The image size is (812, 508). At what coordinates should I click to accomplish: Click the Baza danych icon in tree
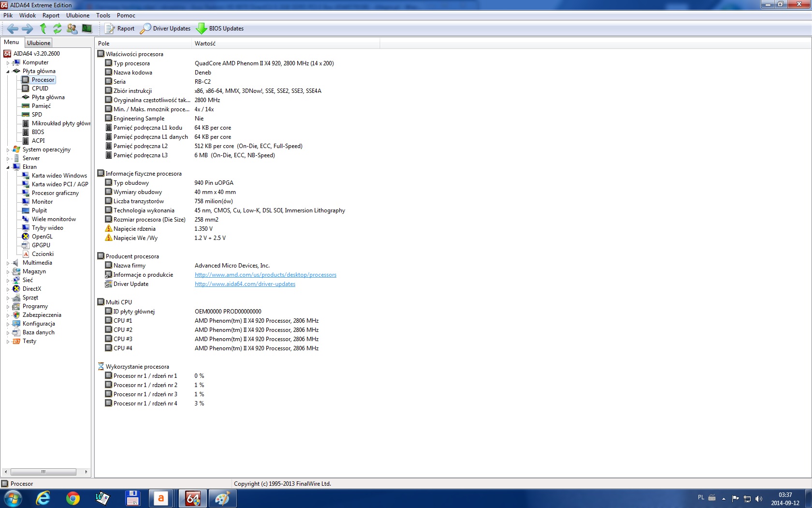16,332
